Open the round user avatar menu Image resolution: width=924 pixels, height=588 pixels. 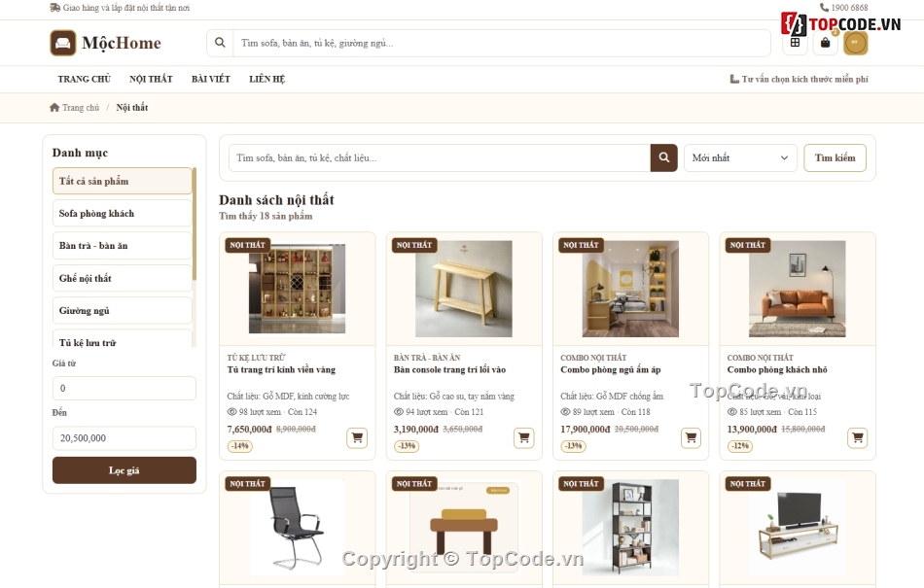pyautogui.click(x=856, y=43)
